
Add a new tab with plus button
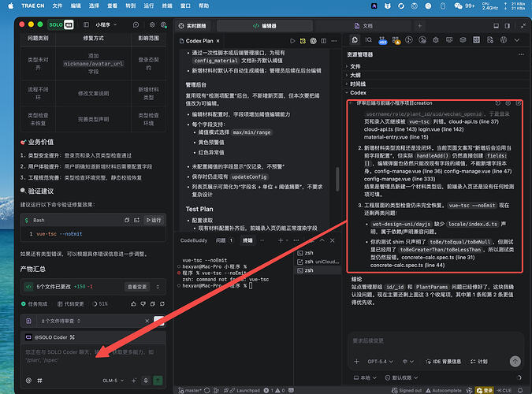[420, 26]
